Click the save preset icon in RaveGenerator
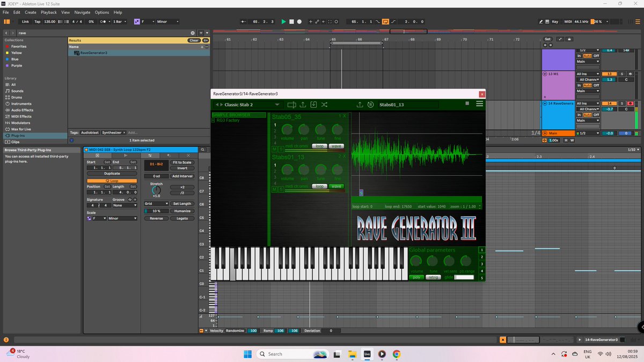Image resolution: width=644 pixels, height=362 pixels. point(314,105)
